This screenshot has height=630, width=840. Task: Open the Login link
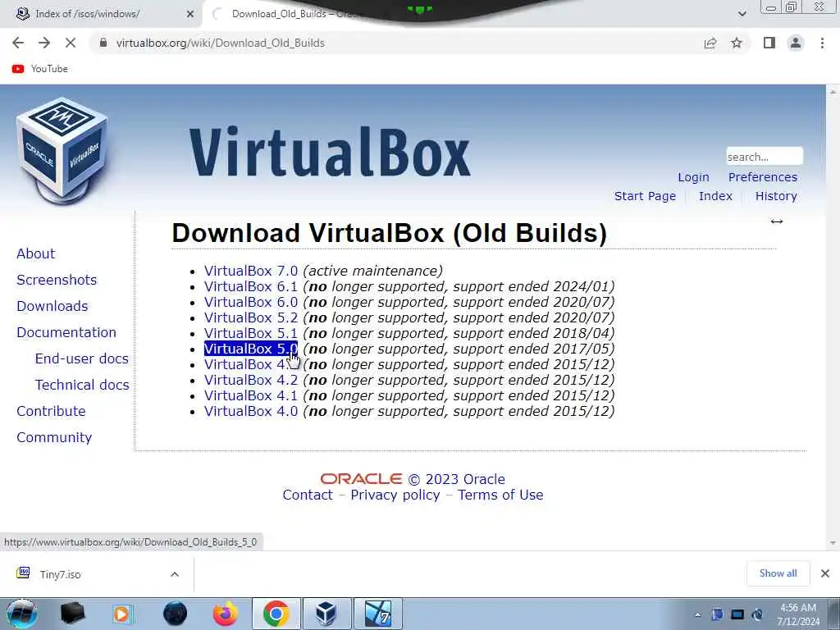(x=693, y=177)
